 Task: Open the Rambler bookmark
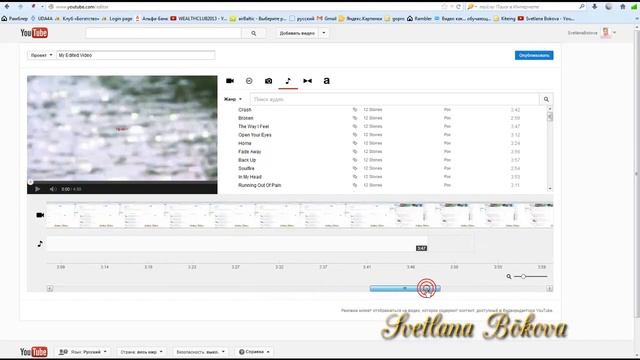[x=420, y=18]
